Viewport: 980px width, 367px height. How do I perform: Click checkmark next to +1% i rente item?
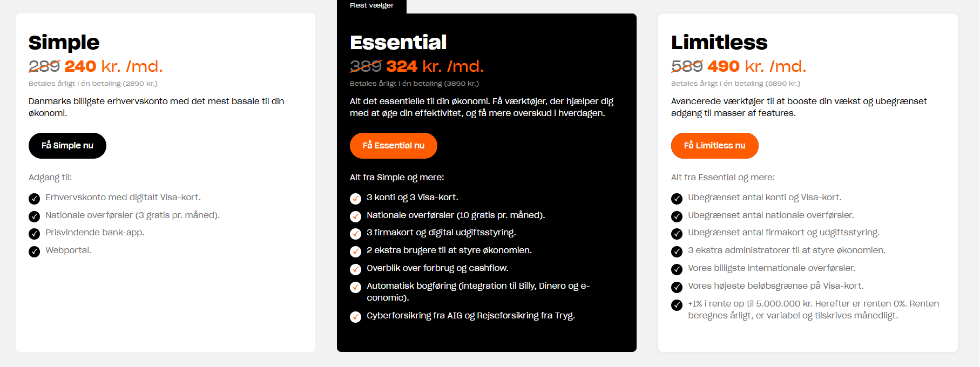[x=677, y=305]
